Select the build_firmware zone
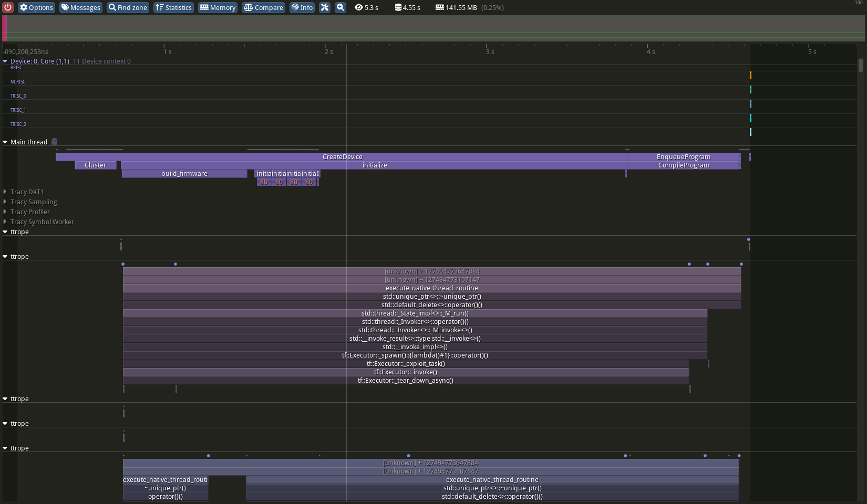The width and height of the screenshot is (867, 504). [x=184, y=174]
